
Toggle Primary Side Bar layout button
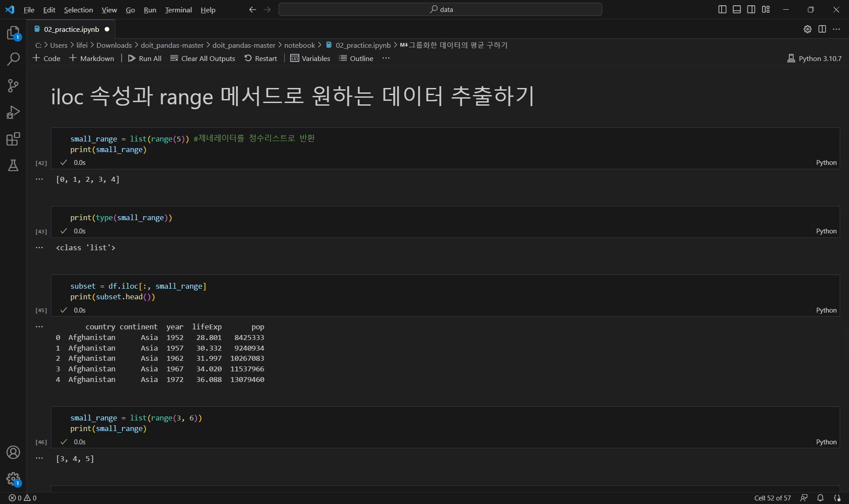pyautogui.click(x=722, y=9)
